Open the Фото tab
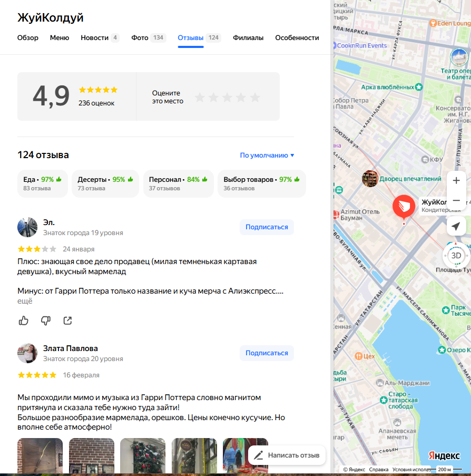471x476 pixels. coord(149,37)
